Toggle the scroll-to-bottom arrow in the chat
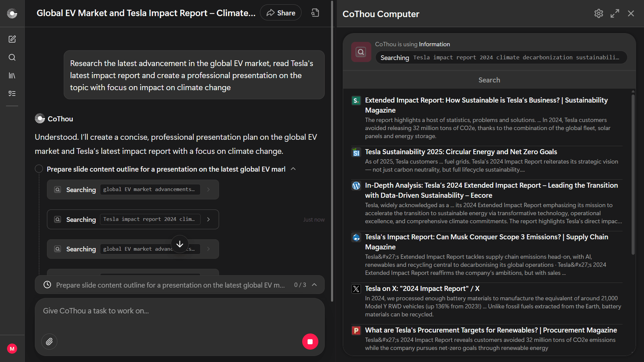Viewport: 644px width, 362px height. (180, 244)
